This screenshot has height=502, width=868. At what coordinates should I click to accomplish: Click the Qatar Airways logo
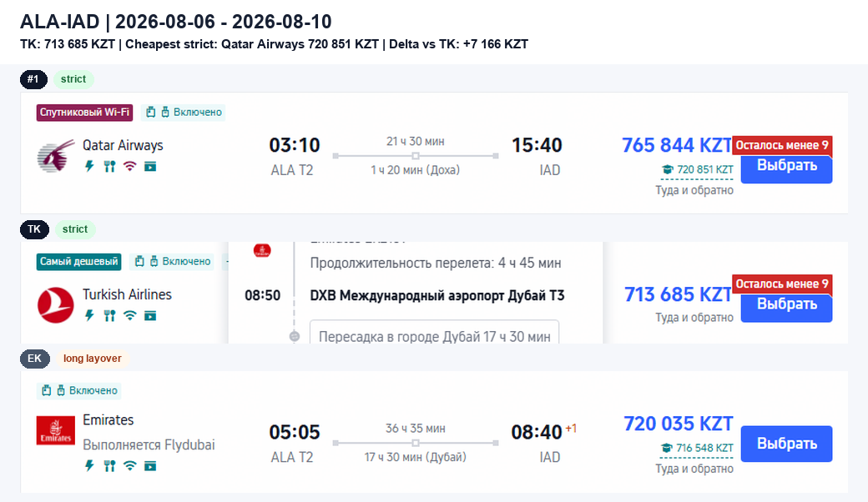click(x=55, y=157)
